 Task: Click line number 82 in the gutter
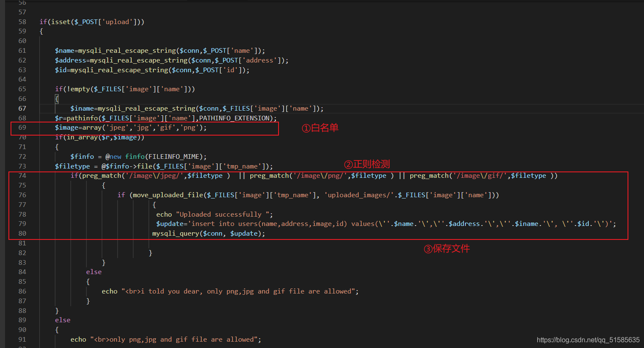[22, 253]
